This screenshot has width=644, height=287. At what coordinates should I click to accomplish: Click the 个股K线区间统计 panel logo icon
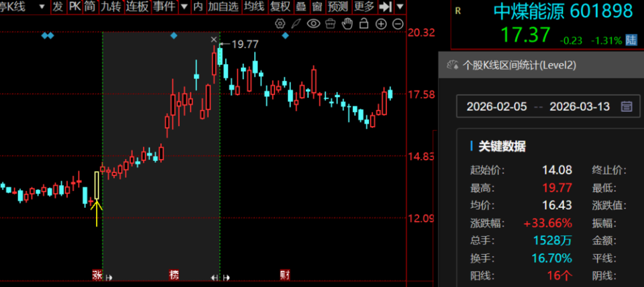click(x=453, y=64)
